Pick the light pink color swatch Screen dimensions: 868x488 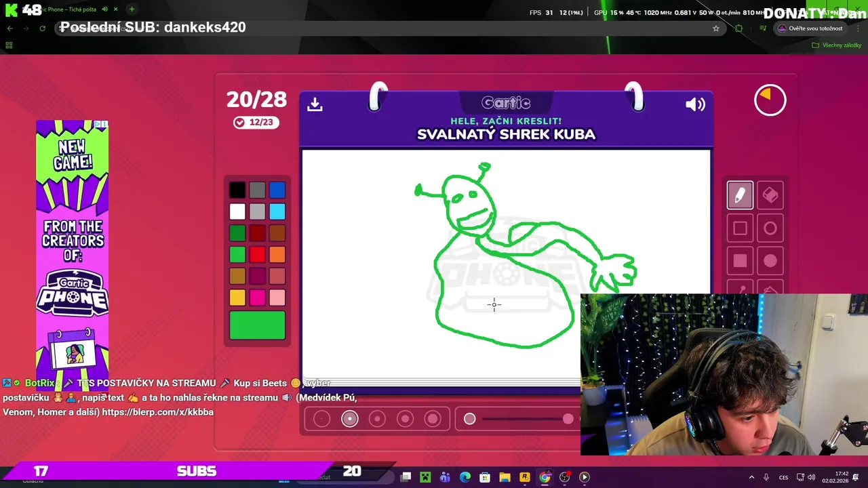click(277, 298)
